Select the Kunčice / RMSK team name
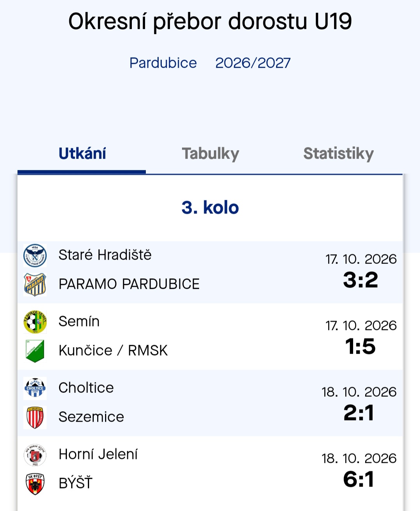 click(113, 351)
